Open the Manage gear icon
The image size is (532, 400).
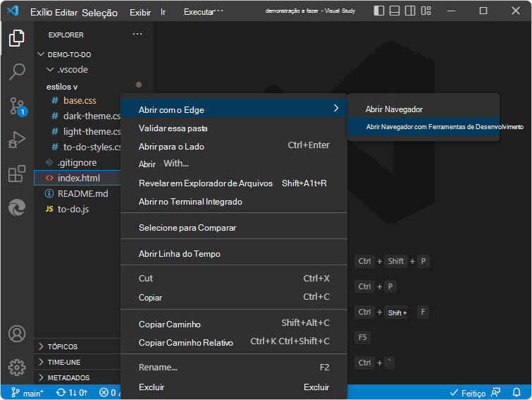tap(17, 368)
